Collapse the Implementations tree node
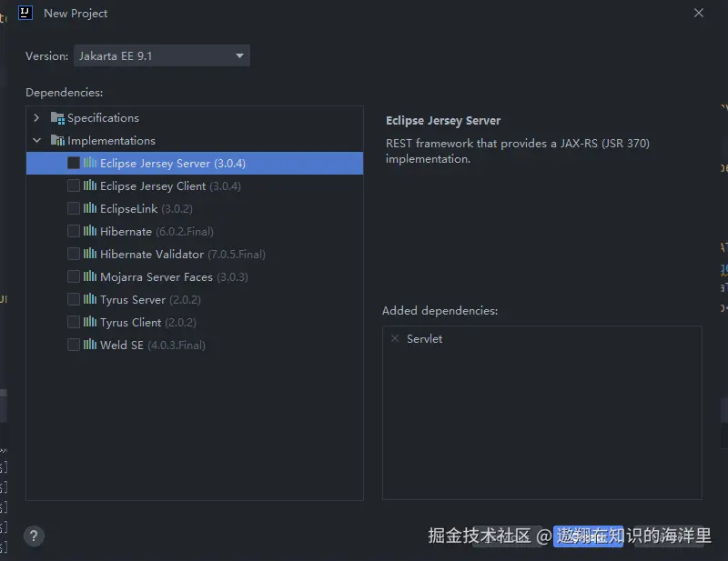Viewport: 728px width, 561px height. 36,140
